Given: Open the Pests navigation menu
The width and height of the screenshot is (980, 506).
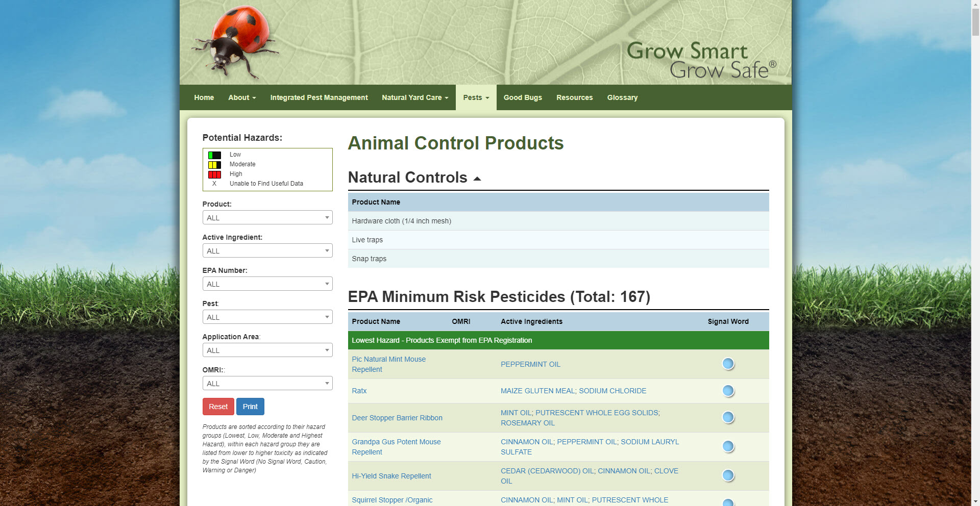Looking at the screenshot, I should [x=476, y=97].
